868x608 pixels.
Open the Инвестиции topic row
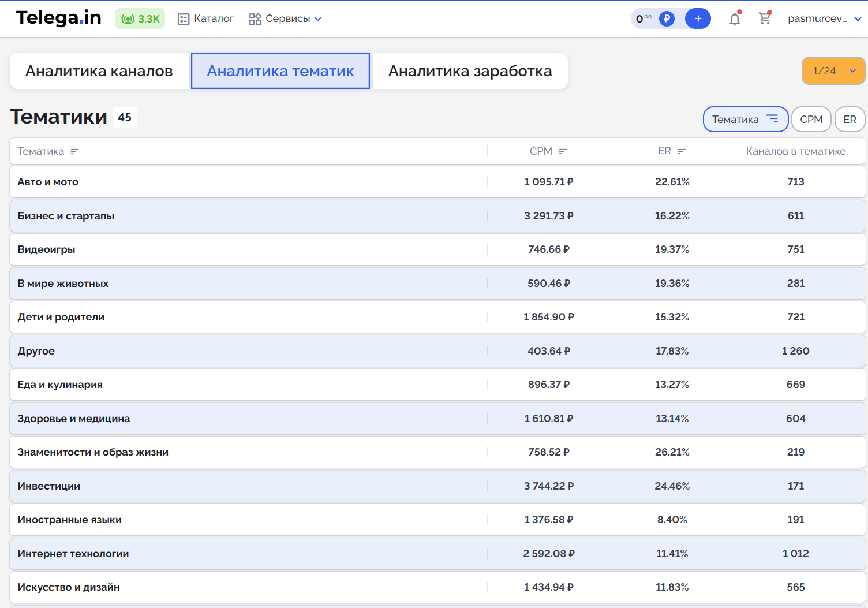pos(49,486)
